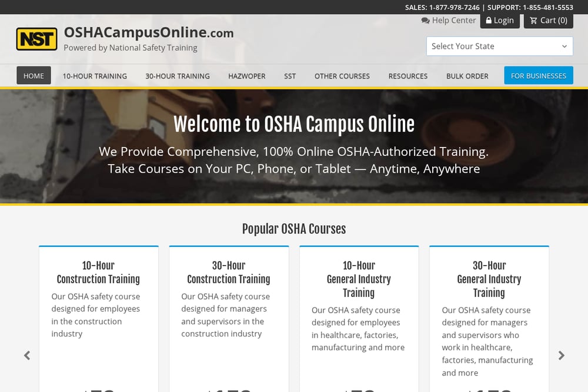
Task: Select the SST menu item
Action: coord(290,76)
